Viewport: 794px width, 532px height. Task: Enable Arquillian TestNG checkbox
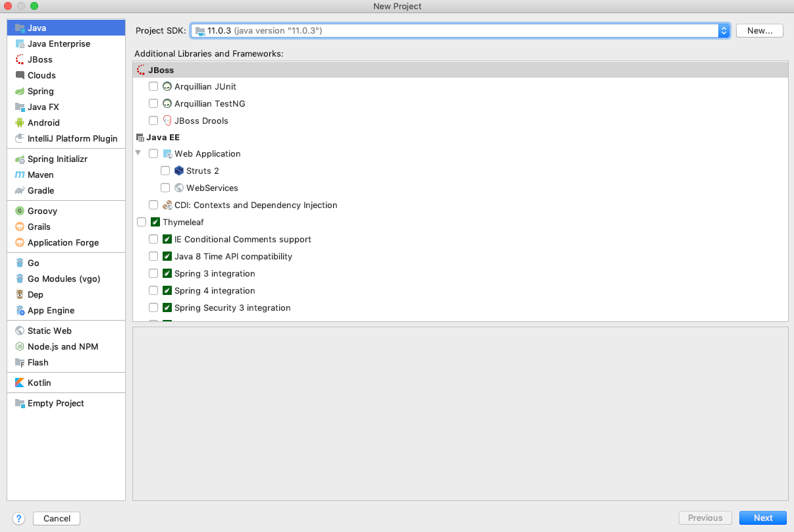153,103
